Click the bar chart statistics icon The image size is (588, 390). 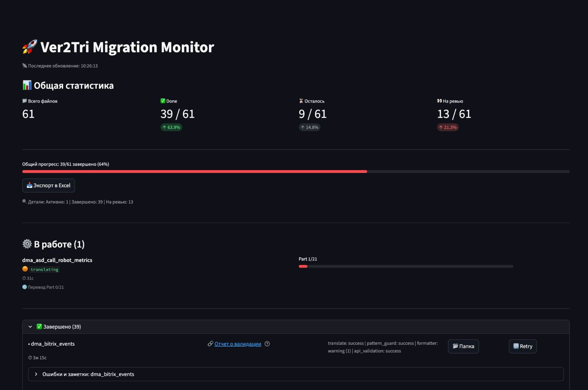pyautogui.click(x=27, y=85)
